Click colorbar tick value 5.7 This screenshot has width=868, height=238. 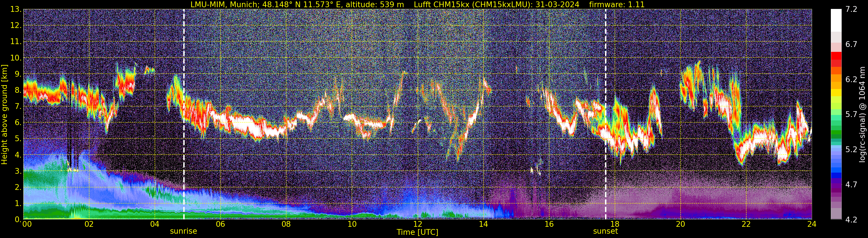click(851, 115)
